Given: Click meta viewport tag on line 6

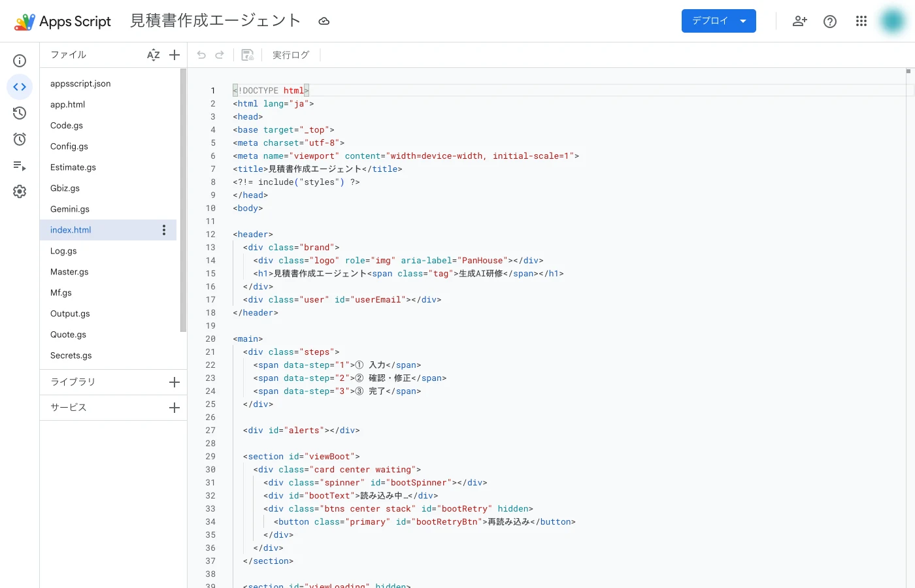Looking at the screenshot, I should pyautogui.click(x=406, y=156).
